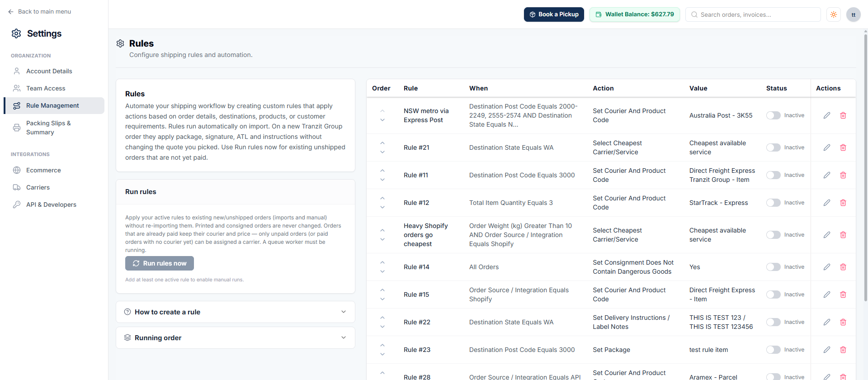
Task: Open the user avatar menu 'tt'
Action: (x=854, y=14)
